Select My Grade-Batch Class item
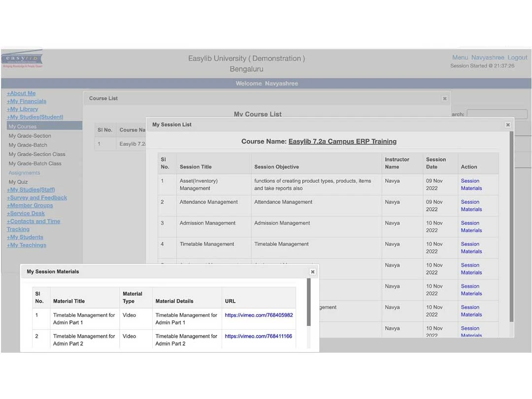Screen dimensions: 532x399 (35, 164)
